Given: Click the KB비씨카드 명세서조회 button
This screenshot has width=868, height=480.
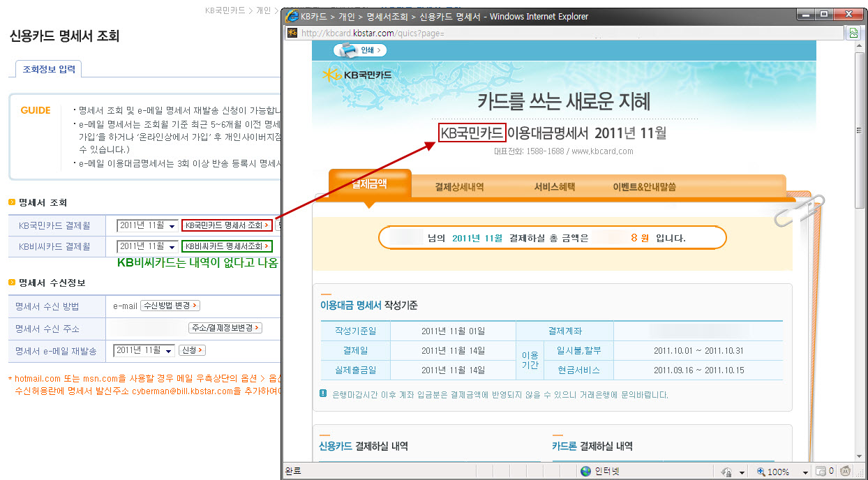Looking at the screenshot, I should (x=227, y=246).
